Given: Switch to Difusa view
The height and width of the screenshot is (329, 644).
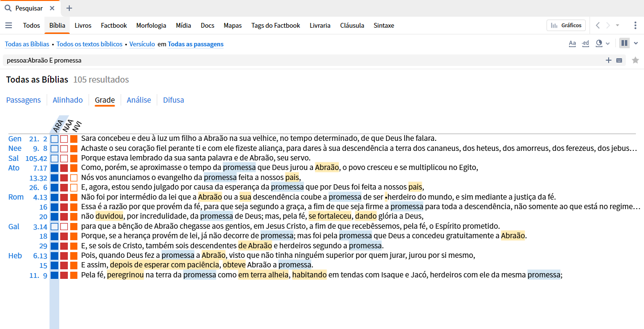Looking at the screenshot, I should (x=173, y=100).
